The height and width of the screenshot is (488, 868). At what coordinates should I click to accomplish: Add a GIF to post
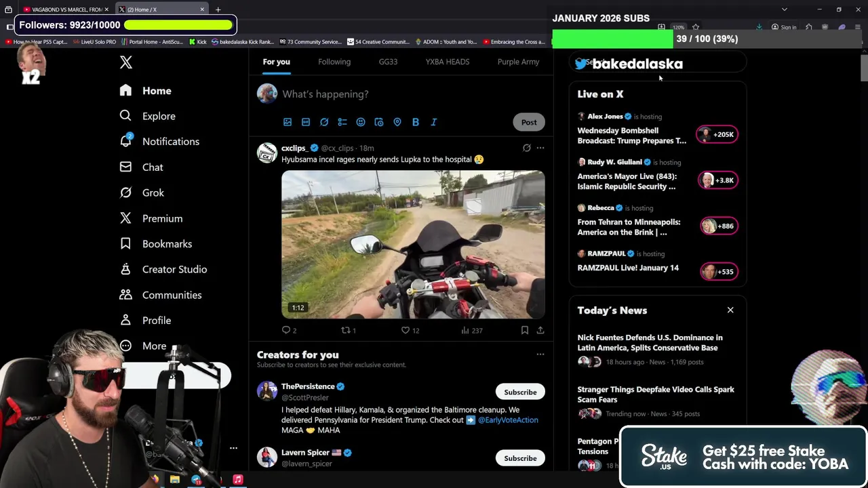306,122
